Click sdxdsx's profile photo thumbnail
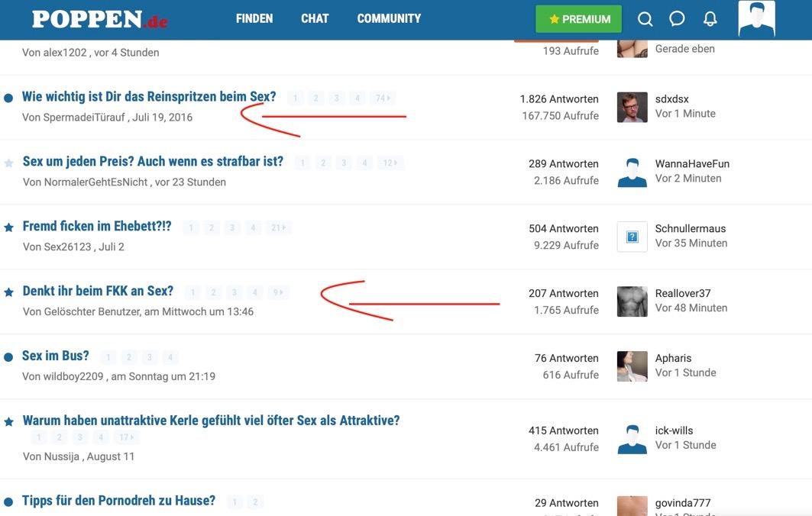812x516 pixels. [632, 108]
